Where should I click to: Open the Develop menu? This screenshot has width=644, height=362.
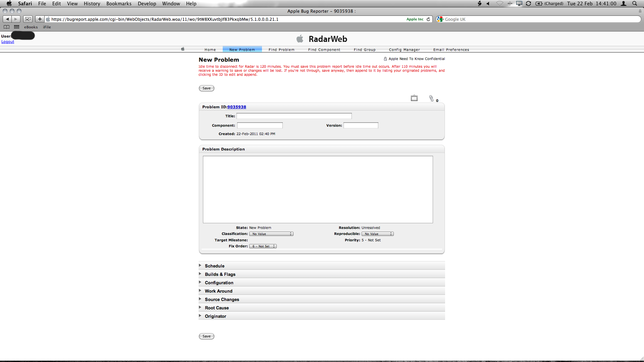click(x=147, y=3)
